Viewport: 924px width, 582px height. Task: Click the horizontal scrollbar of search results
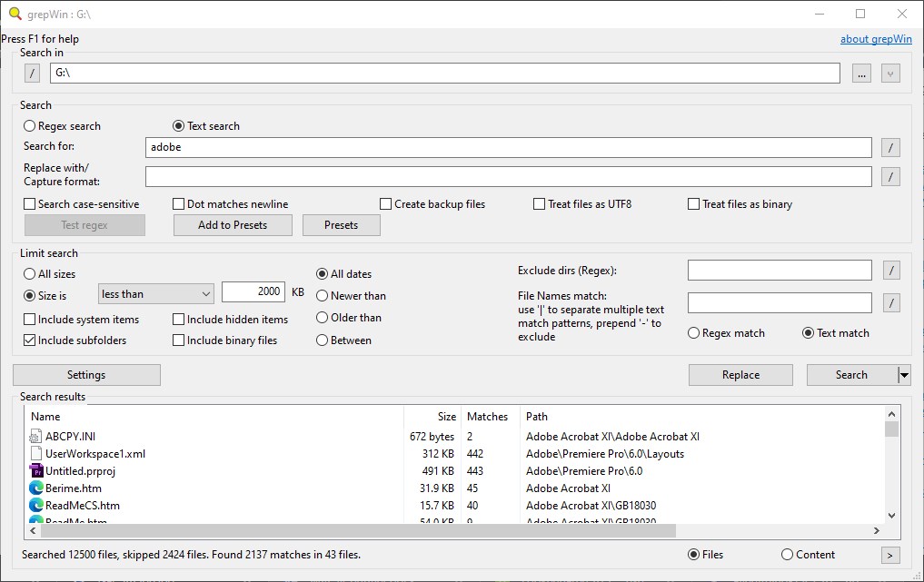pos(358,531)
